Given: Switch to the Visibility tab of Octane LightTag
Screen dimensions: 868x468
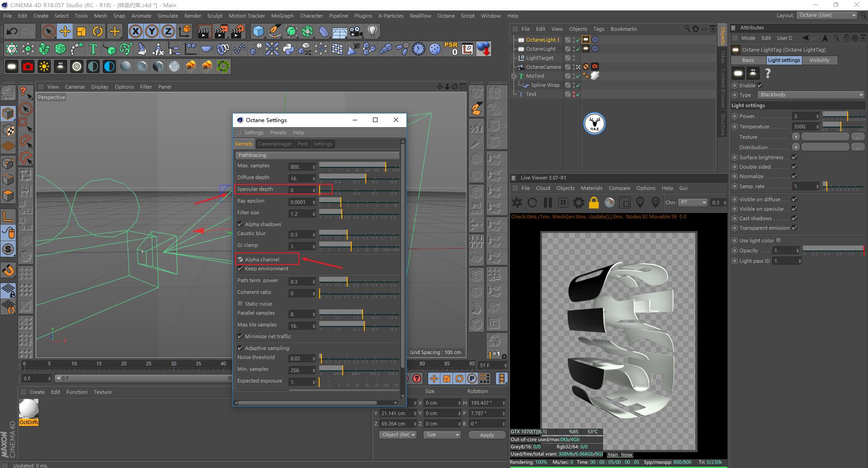Looking at the screenshot, I should pos(820,60).
